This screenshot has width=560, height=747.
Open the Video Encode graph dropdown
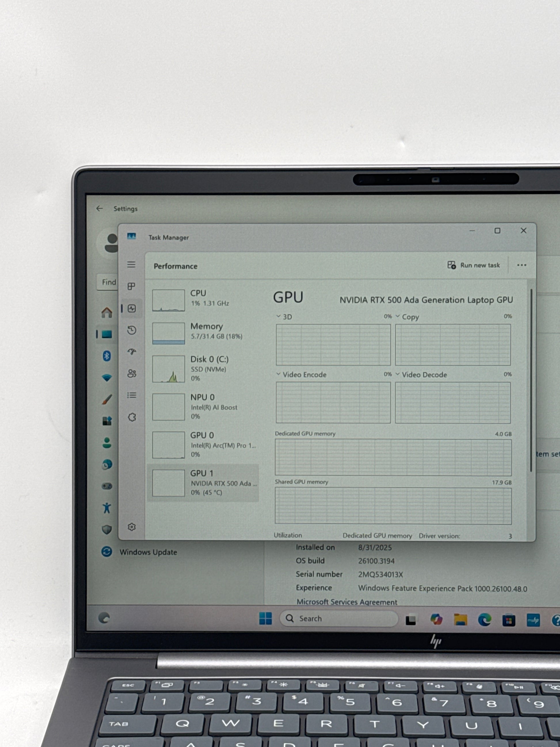[x=301, y=375]
